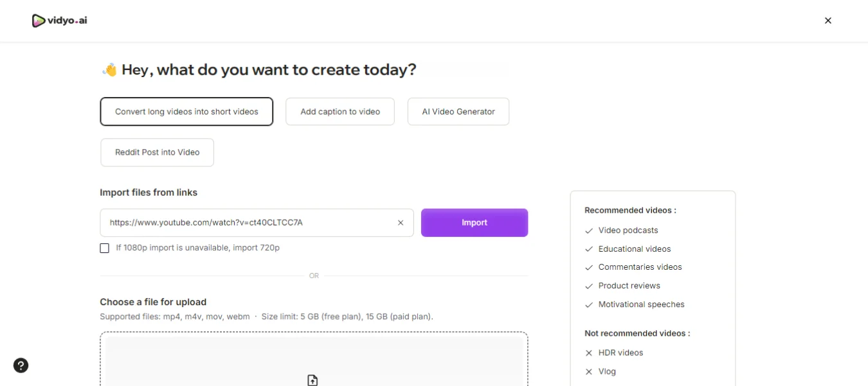Screen dimensions: 868x386
Task: Click the checkmark beside Product reviews
Action: click(x=588, y=286)
